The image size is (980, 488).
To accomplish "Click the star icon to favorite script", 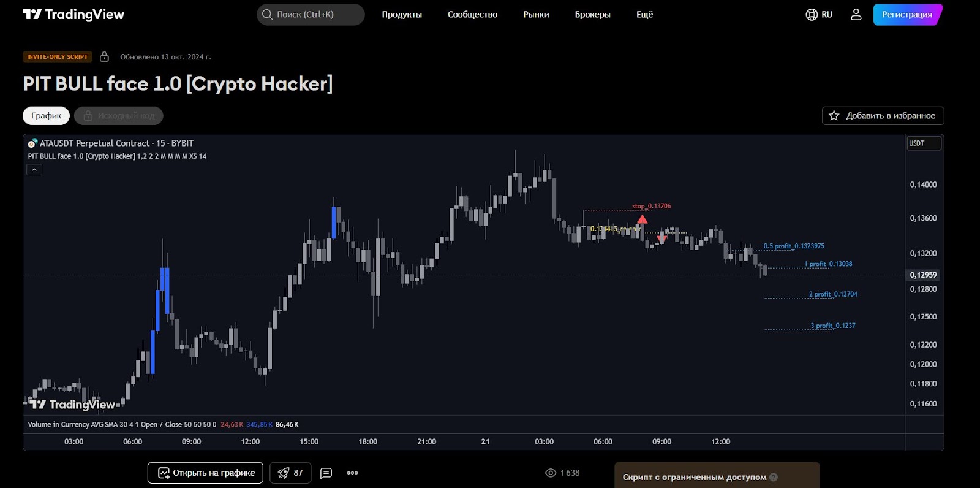I will (x=834, y=116).
